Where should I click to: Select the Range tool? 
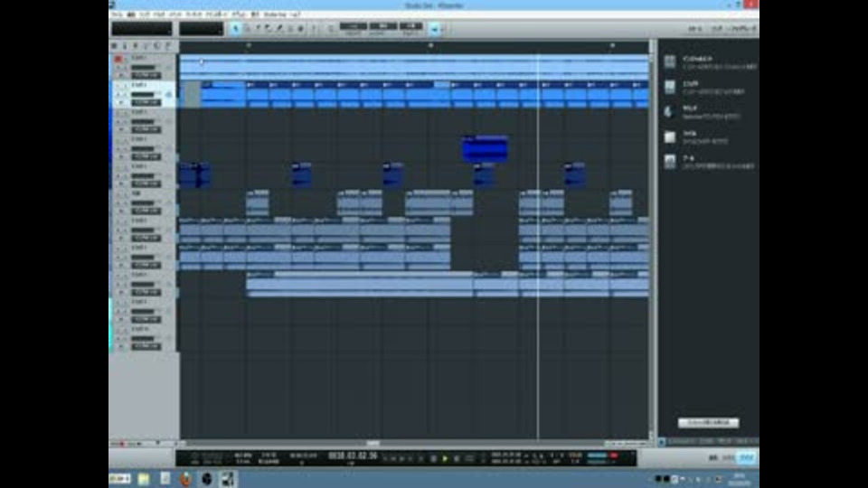(248, 28)
